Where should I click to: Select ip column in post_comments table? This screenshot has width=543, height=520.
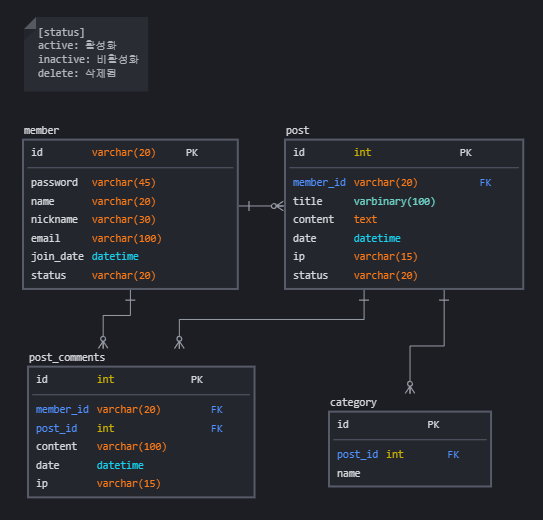[x=42, y=484]
